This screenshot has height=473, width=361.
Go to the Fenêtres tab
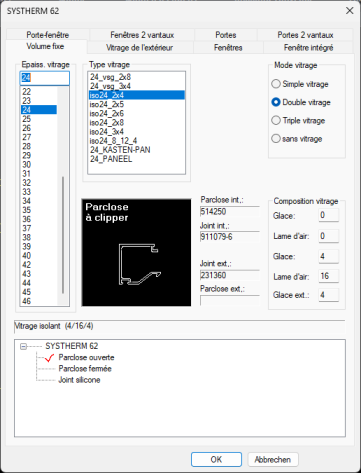(228, 48)
